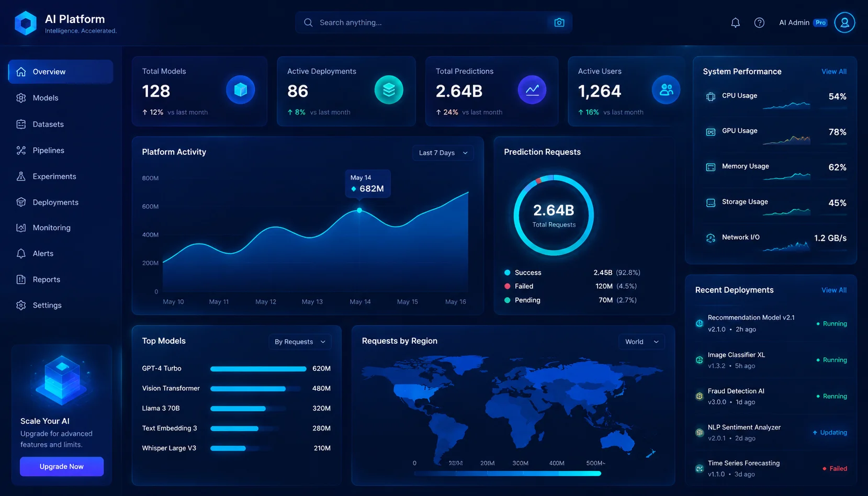This screenshot has height=496, width=868.
Task: Click the map legend gradient bar
Action: 508,474
